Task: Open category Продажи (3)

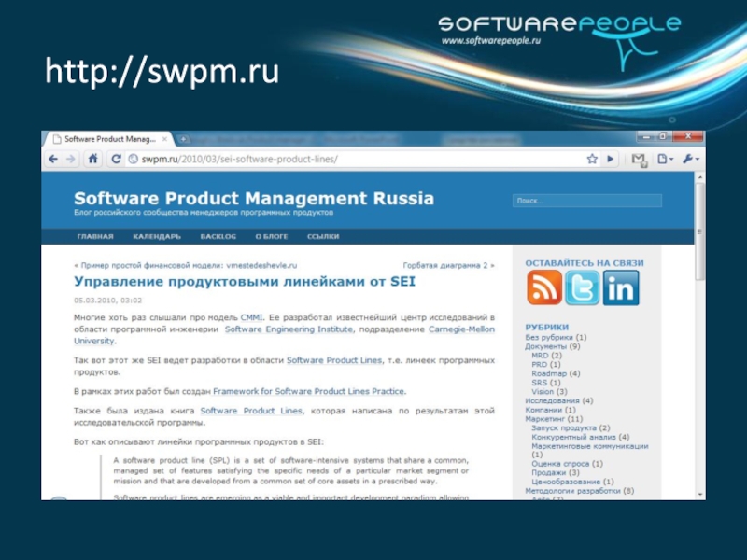Action: tap(555, 472)
